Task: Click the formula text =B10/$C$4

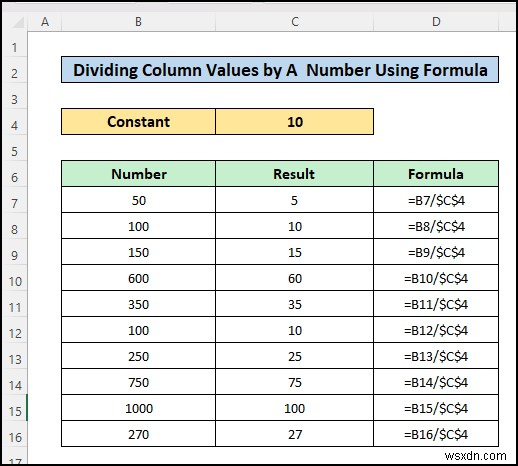Action: [x=436, y=278]
